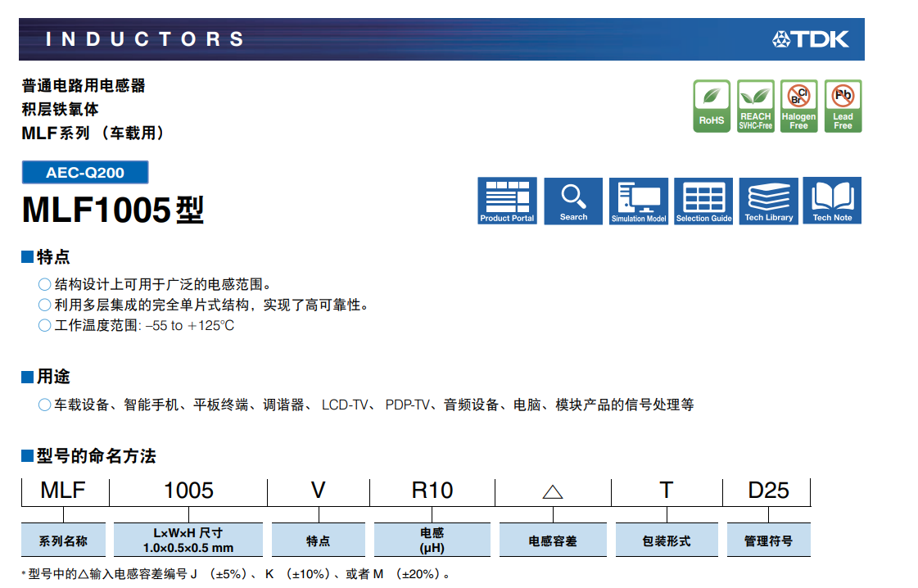The height and width of the screenshot is (588, 918).
Task: Open the Selection Guide icon
Action: 703,201
